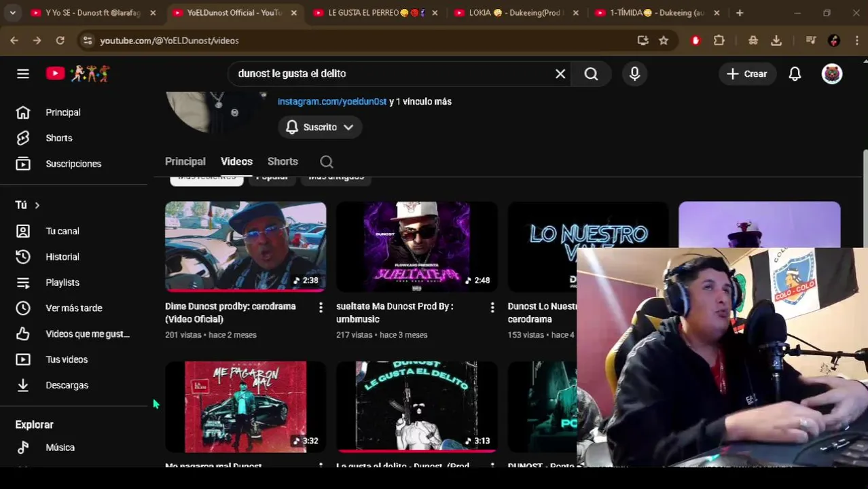Open options for sueltate Ma video

(x=492, y=308)
